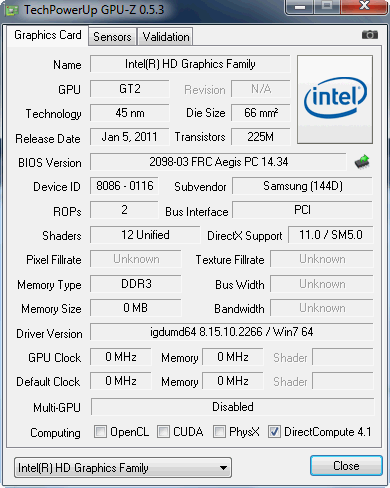Click the BIOS save chip icon
Image resolution: width=390 pixels, height=488 pixels.
click(x=362, y=162)
